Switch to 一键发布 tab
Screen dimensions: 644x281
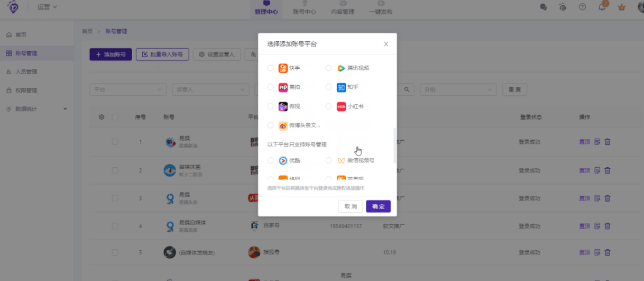[x=381, y=8]
